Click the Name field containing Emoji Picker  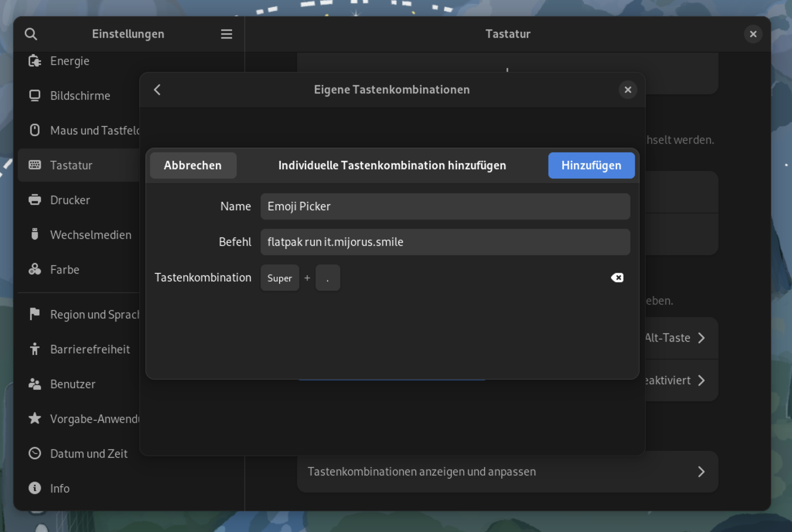coord(445,206)
